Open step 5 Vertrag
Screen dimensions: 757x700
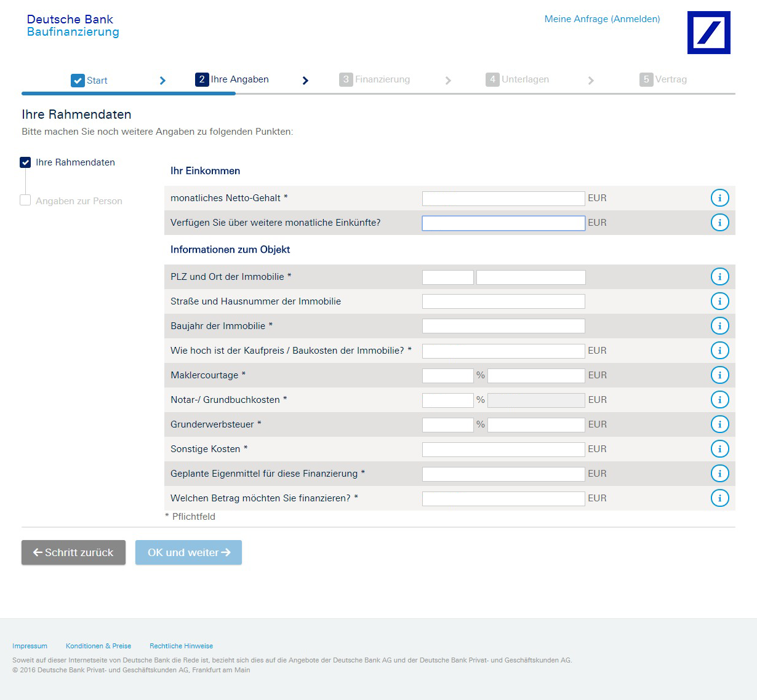(663, 79)
